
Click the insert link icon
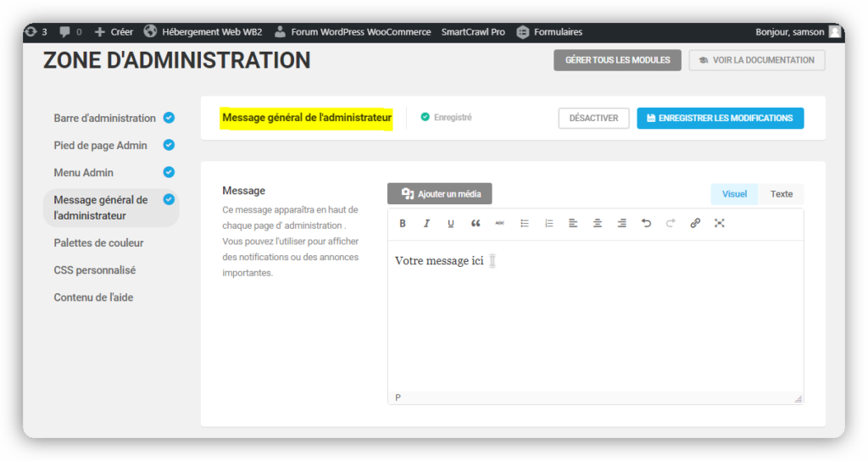pos(695,224)
